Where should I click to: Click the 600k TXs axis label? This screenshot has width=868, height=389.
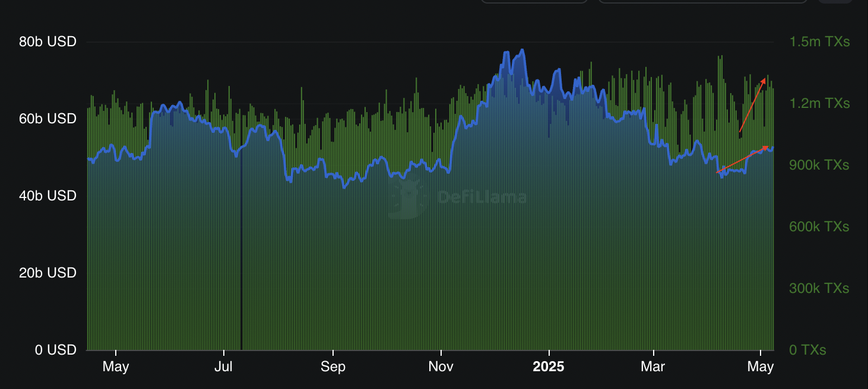click(819, 227)
